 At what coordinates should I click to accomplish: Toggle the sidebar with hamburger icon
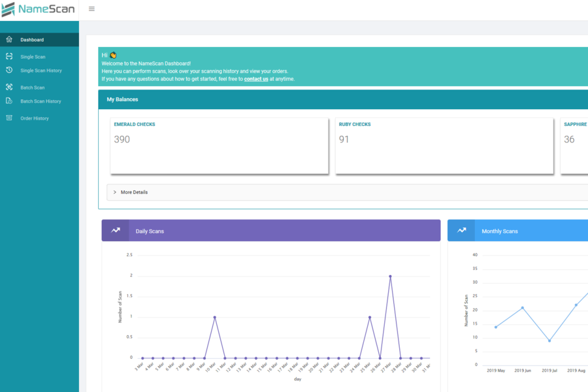(x=91, y=8)
